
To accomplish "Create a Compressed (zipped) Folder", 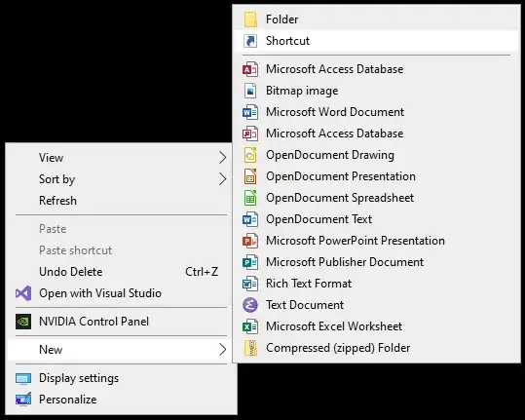I will [376, 348].
